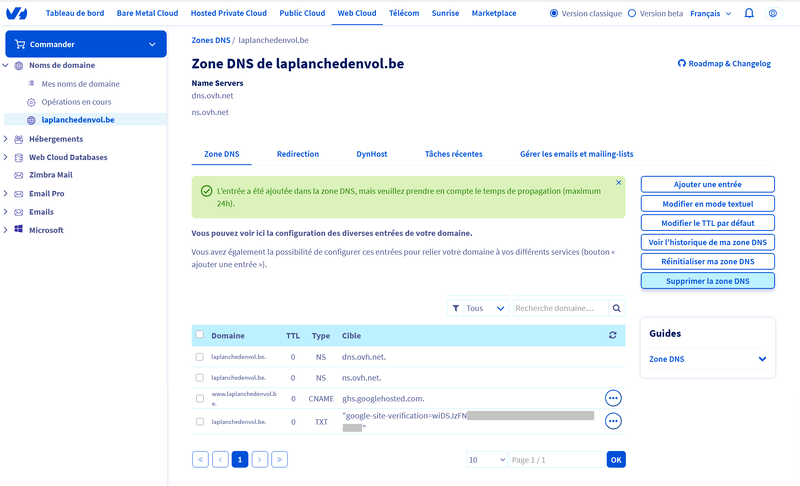Viewport: 800px width, 486px height.
Task: Click the Page 1 / 1 input field
Action: point(557,459)
